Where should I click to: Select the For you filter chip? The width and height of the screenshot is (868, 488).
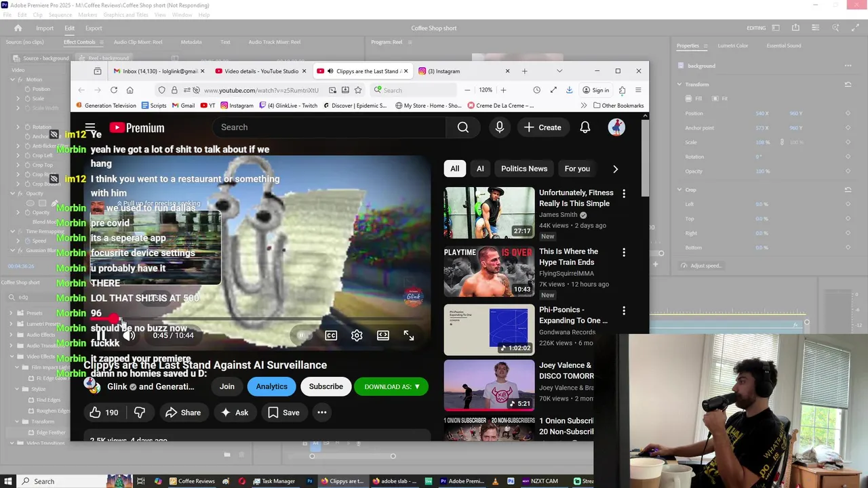(577, 169)
